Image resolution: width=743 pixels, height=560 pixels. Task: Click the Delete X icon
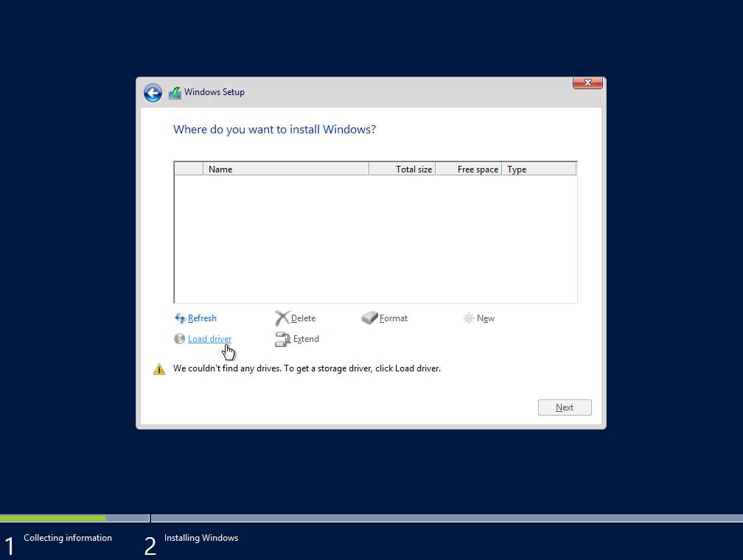(282, 318)
